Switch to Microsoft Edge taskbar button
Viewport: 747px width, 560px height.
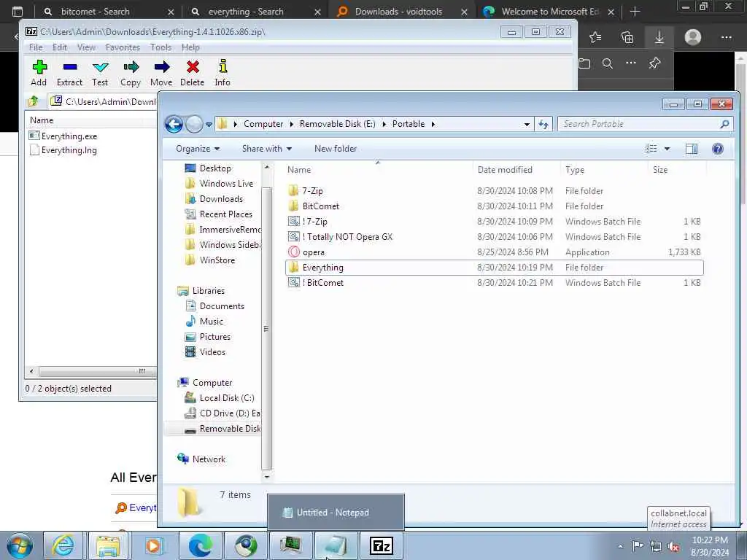tap(200, 545)
